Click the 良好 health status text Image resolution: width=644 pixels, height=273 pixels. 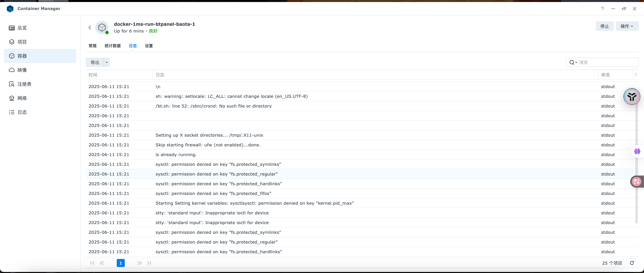coord(153,31)
